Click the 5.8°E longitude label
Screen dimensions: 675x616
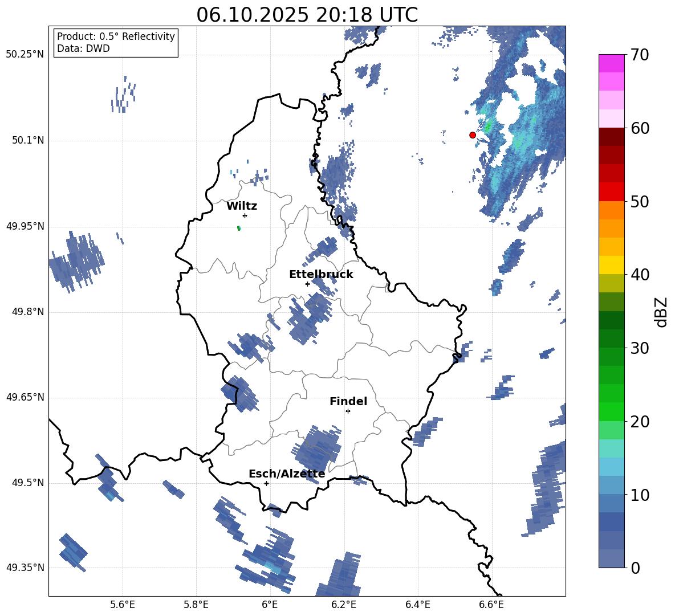[x=196, y=605]
